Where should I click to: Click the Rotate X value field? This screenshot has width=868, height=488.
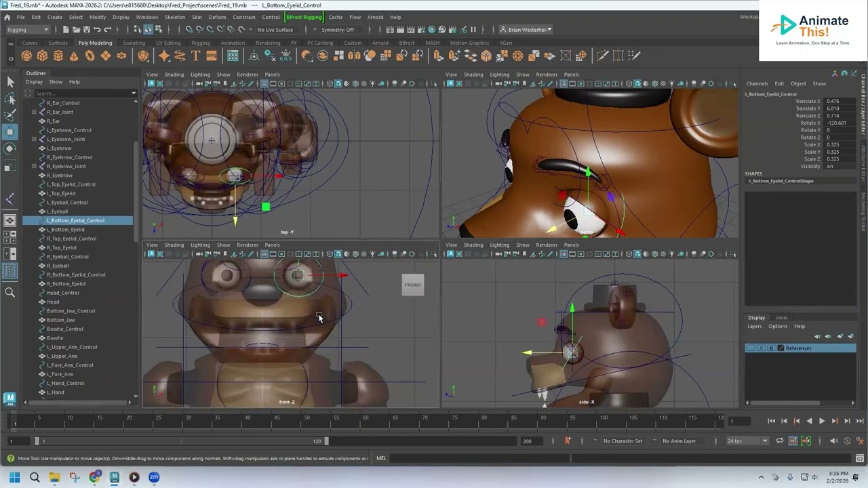[x=840, y=123]
